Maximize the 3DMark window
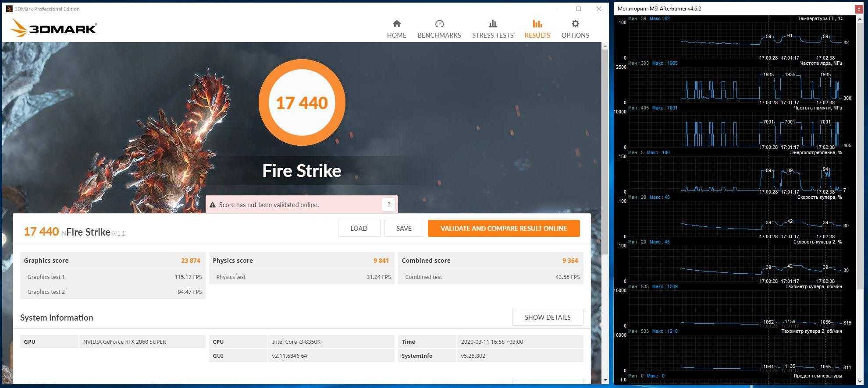868x388 pixels. tap(578, 9)
